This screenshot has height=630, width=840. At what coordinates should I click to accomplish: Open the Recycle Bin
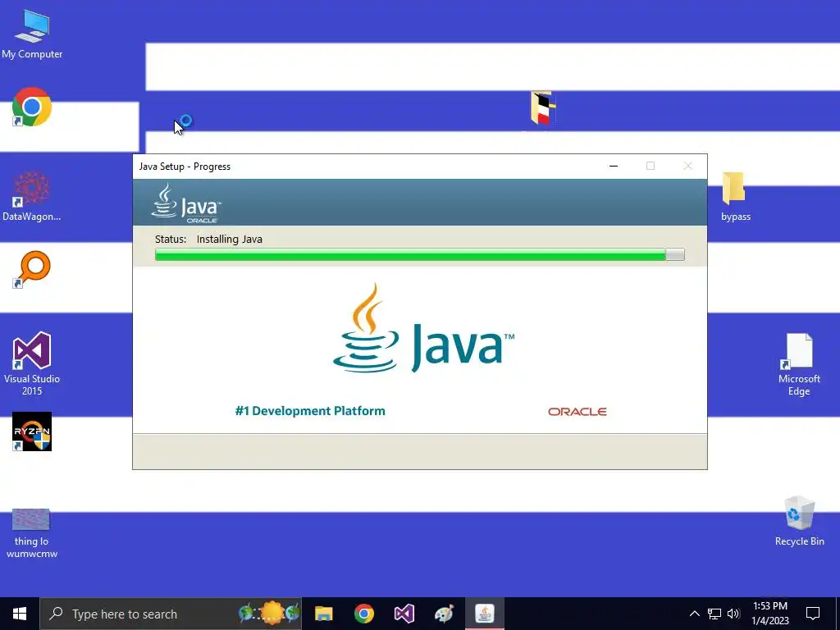[799, 521]
